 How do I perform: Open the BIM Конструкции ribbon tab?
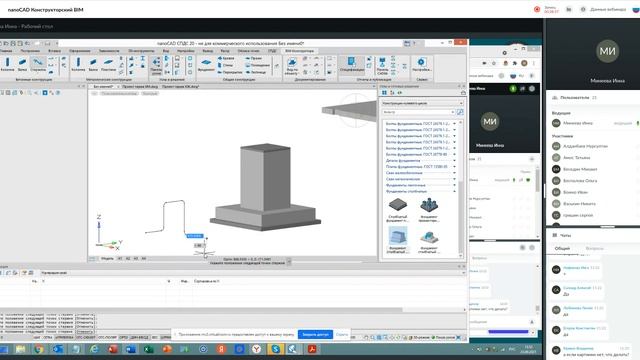coord(299,51)
